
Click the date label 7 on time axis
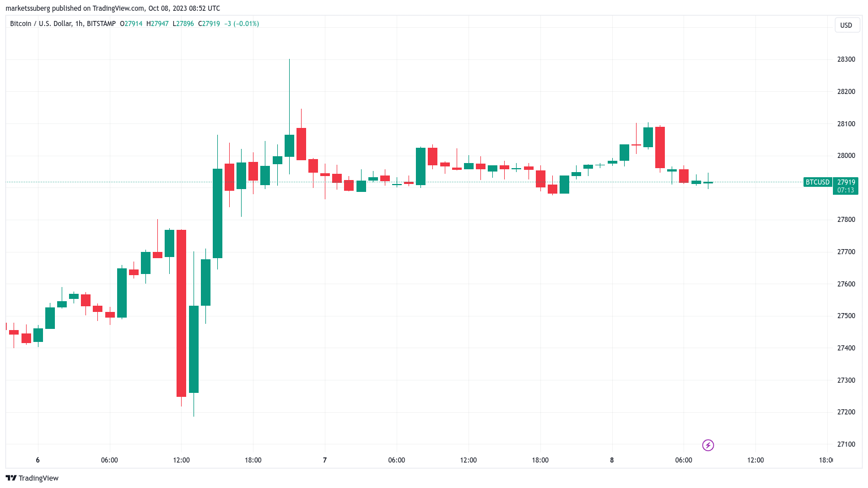pos(325,460)
